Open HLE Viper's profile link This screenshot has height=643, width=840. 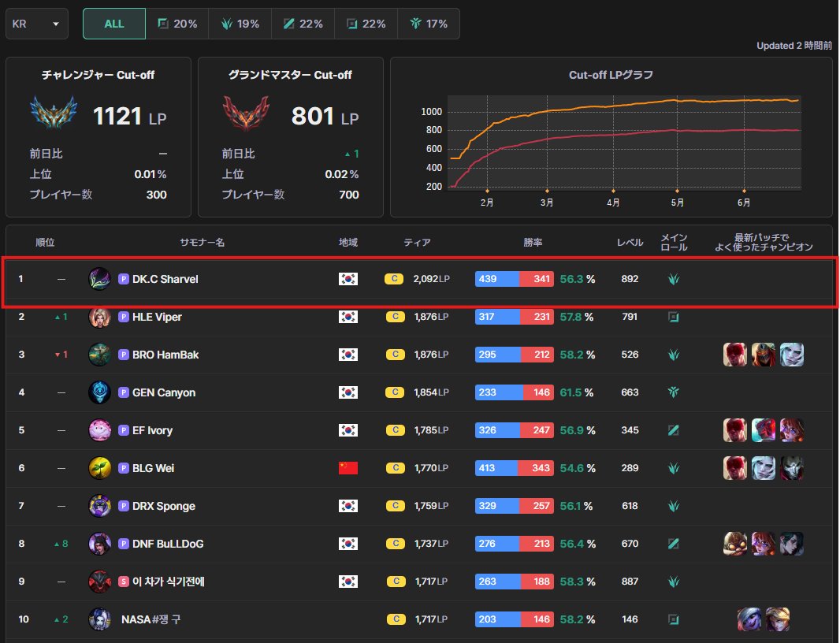tap(157, 317)
